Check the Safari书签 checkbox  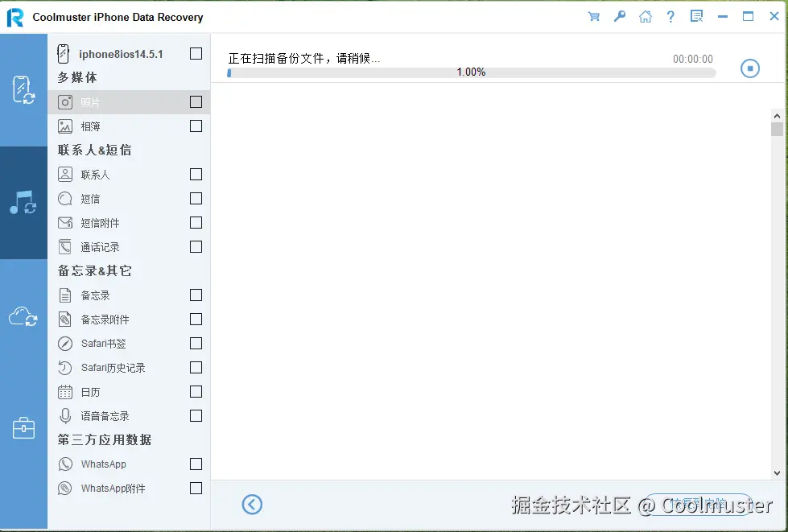196,343
